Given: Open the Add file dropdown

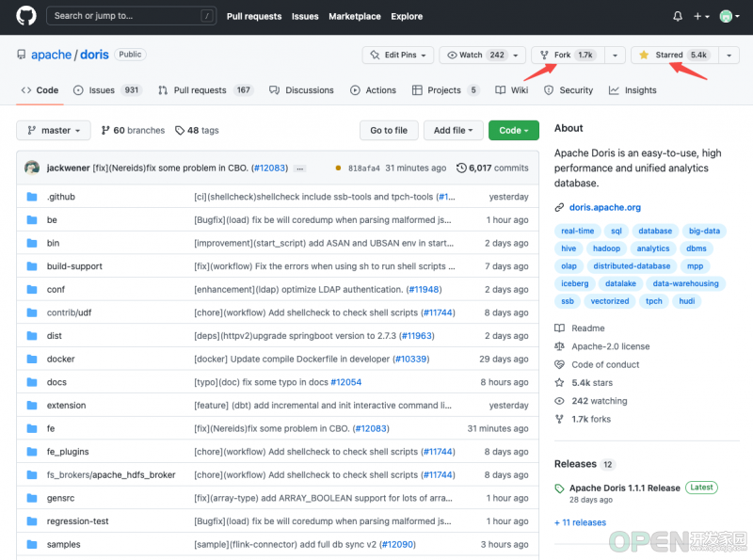Looking at the screenshot, I should (453, 130).
